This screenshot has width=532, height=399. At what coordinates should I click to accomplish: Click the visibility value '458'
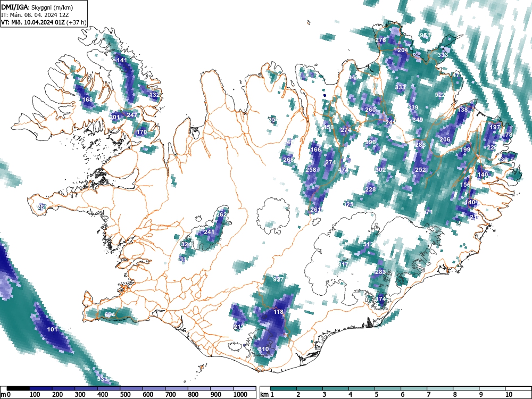click(x=328, y=127)
